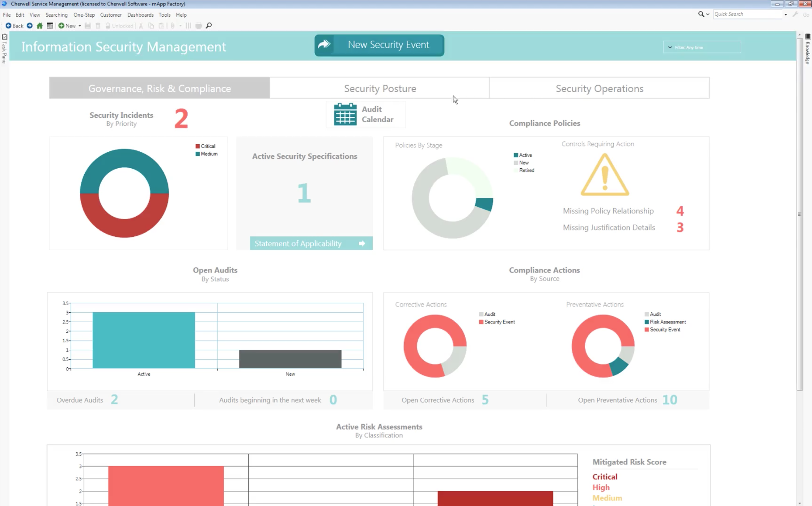The image size is (812, 506).
Task: Open the View menu
Action: pyautogui.click(x=35, y=15)
